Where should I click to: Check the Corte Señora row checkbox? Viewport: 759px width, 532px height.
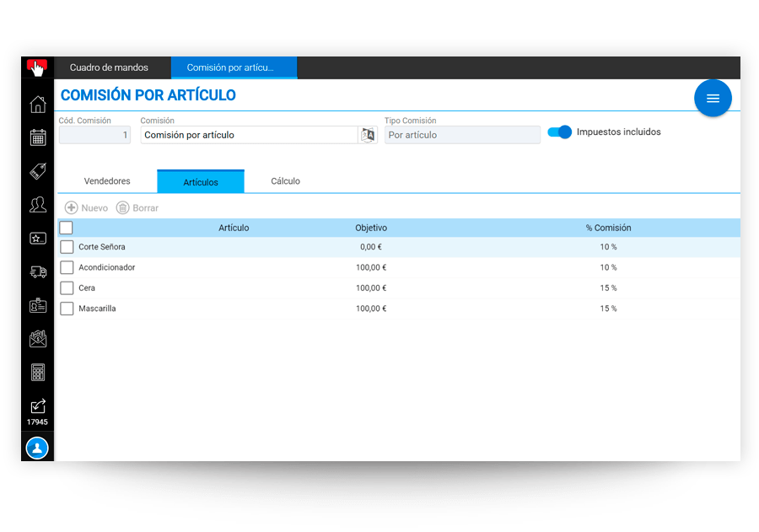tap(67, 247)
